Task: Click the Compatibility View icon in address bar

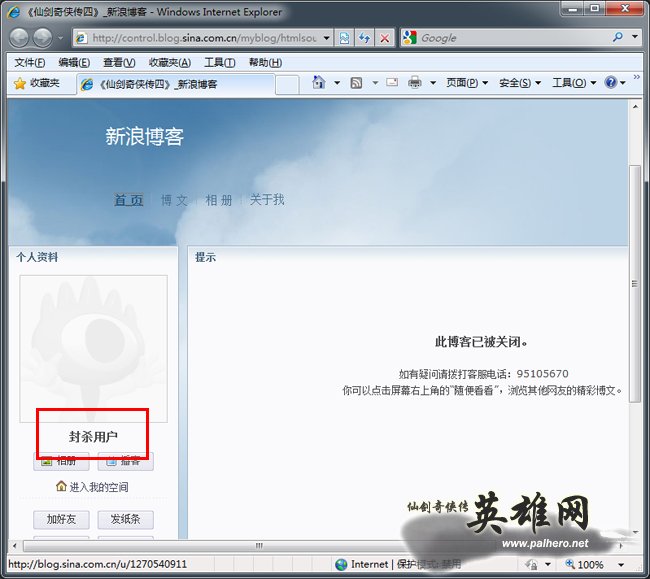Action: point(344,38)
